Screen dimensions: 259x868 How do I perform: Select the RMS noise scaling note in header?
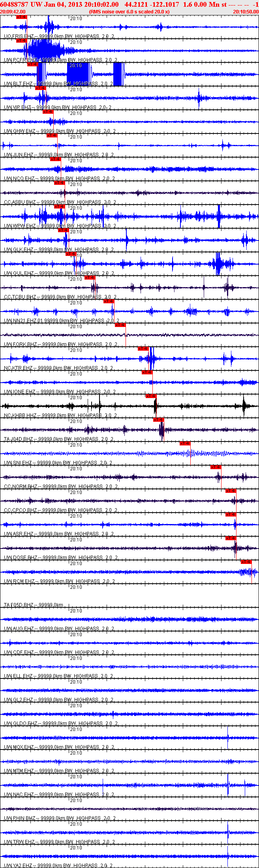[x=129, y=12]
